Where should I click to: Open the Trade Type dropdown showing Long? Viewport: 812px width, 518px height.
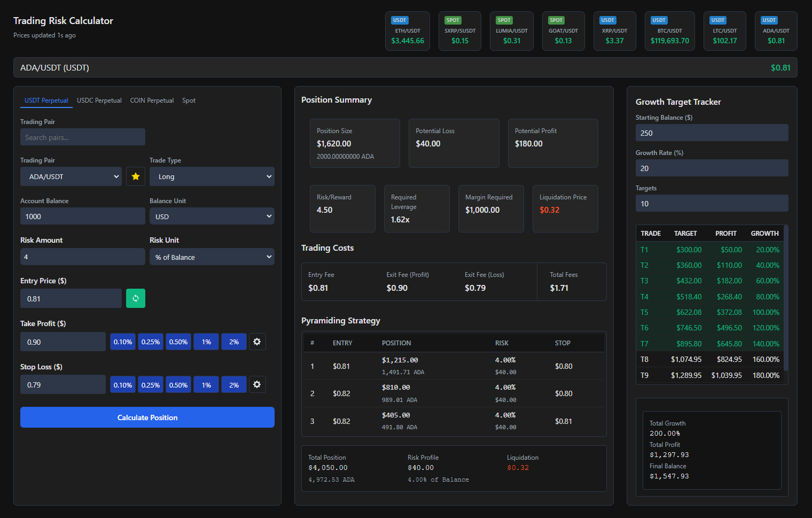tap(212, 176)
